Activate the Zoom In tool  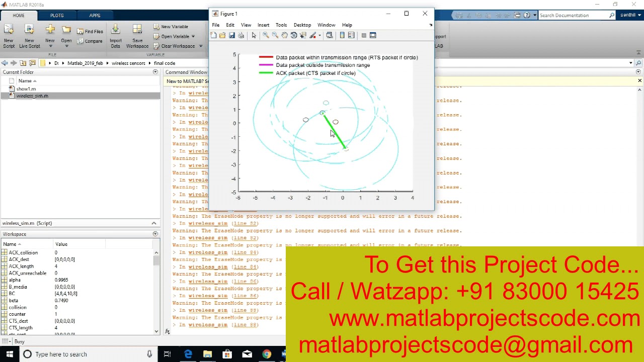coord(266,35)
